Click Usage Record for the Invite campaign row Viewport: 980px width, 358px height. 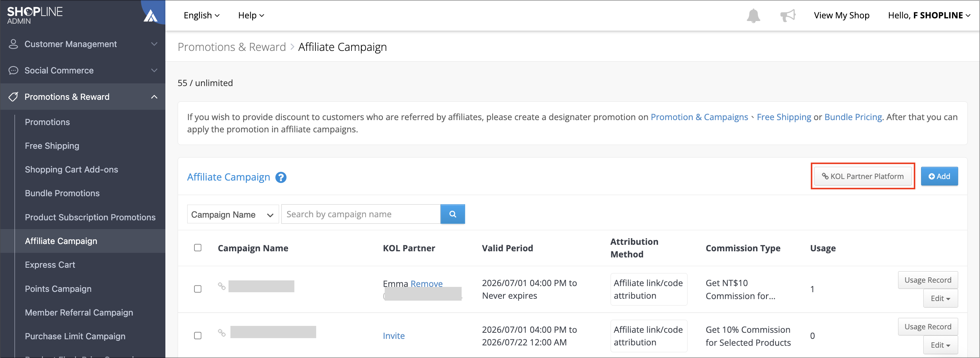tap(928, 327)
